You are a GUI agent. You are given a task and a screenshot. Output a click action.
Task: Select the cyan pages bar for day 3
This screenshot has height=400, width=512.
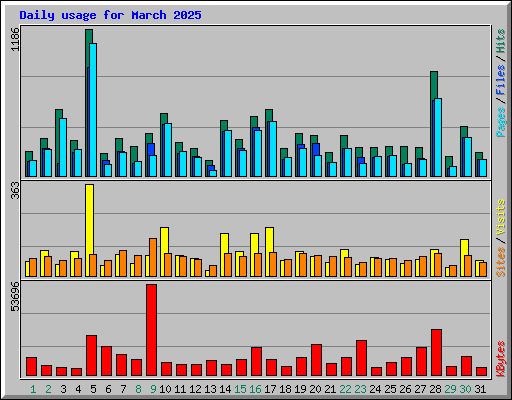pyautogui.click(x=63, y=147)
